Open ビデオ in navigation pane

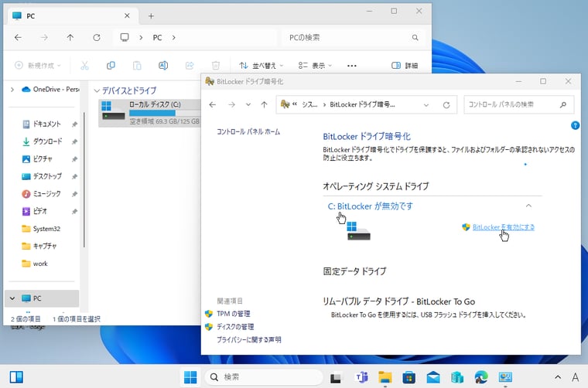(42, 211)
